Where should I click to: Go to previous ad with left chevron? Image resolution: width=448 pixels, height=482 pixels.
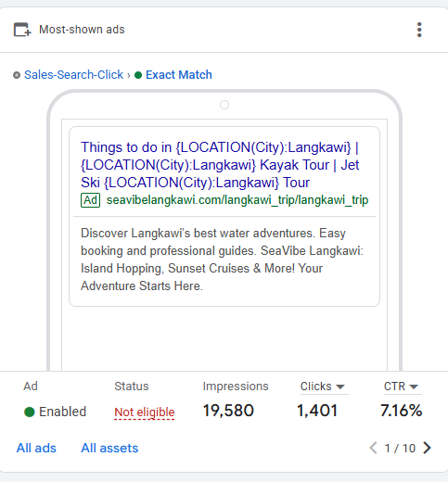[x=374, y=448]
